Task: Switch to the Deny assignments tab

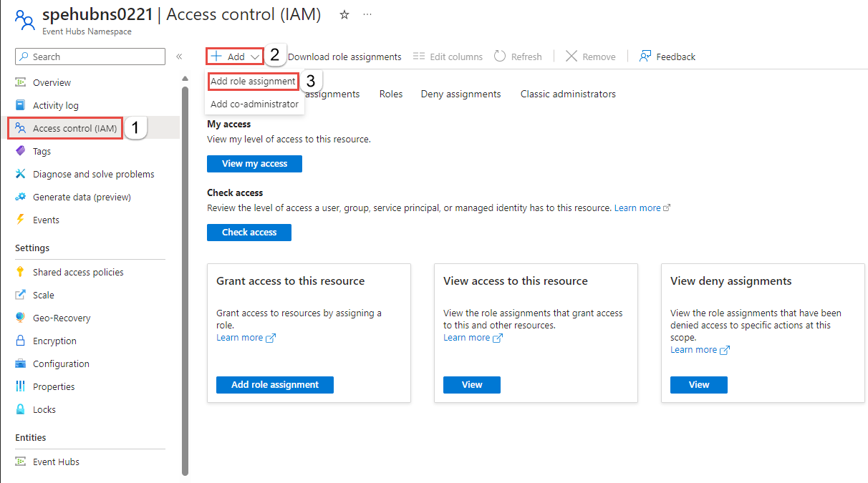Action: [460, 94]
